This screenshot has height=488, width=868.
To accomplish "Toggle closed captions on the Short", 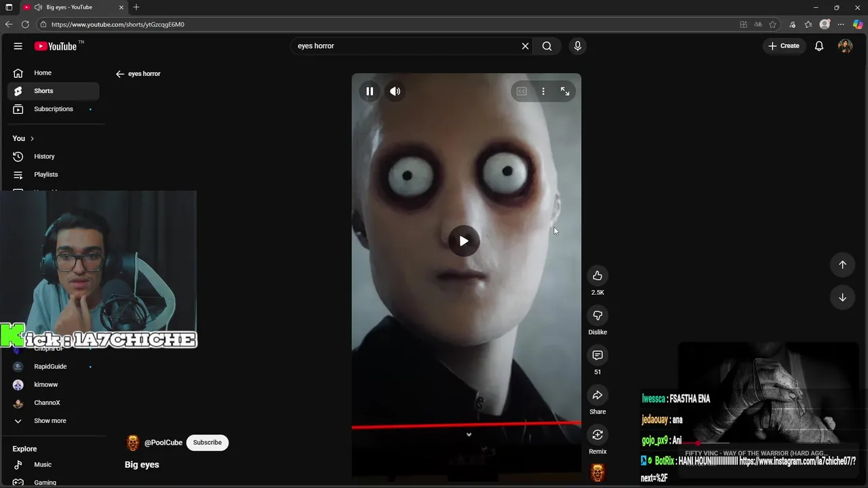I will 521,91.
